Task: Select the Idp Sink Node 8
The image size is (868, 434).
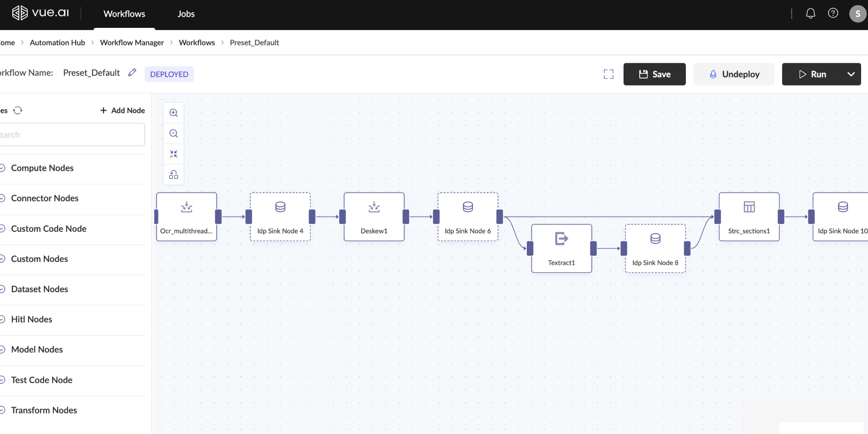Action: click(655, 248)
